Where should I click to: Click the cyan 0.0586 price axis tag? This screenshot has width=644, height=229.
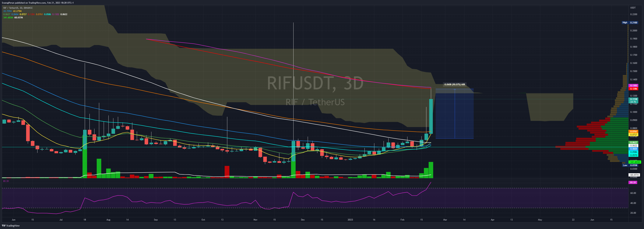634,152
